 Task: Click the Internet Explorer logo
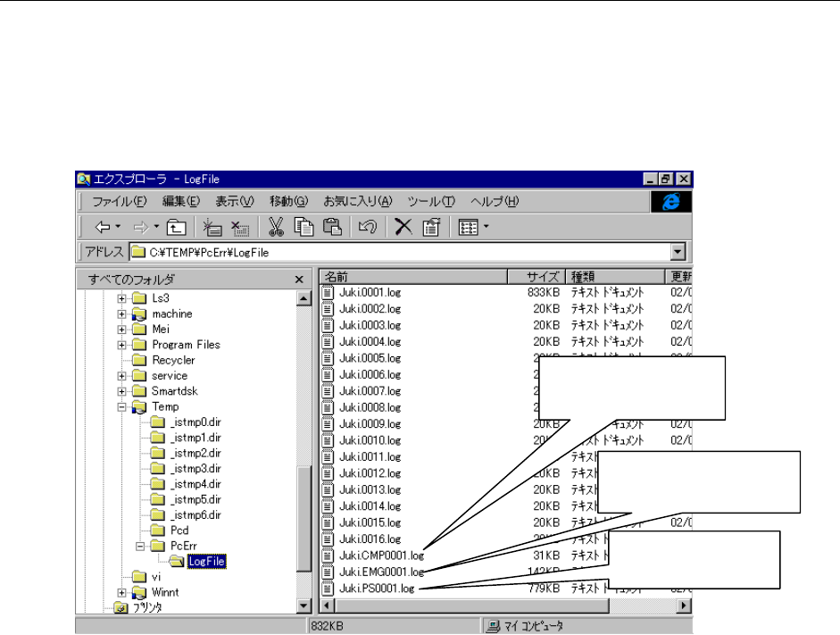[x=670, y=202]
